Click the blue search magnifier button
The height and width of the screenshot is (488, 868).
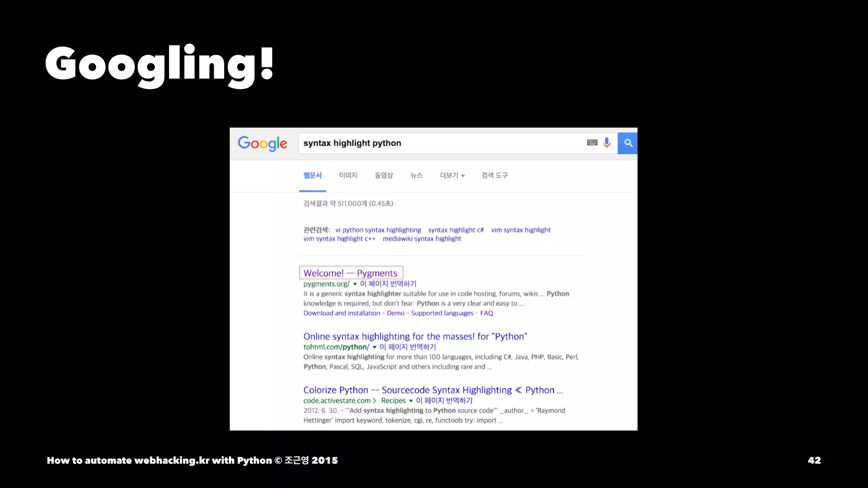tap(628, 143)
